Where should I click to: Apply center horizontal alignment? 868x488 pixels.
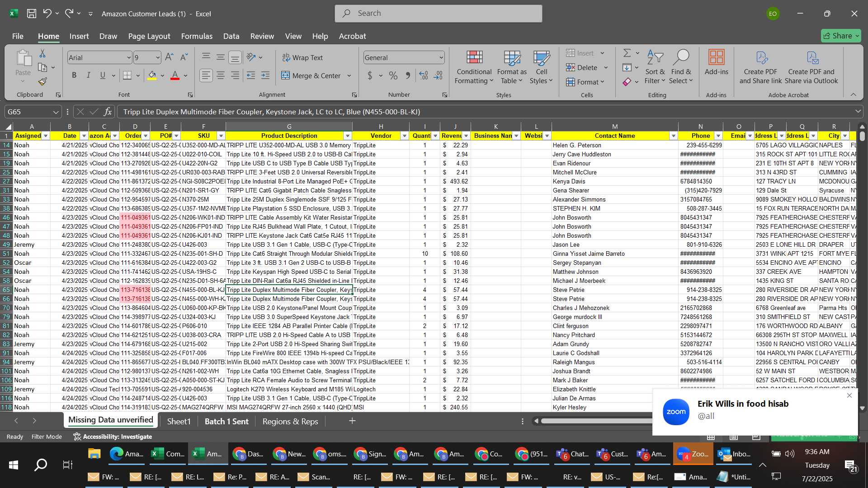point(221,75)
